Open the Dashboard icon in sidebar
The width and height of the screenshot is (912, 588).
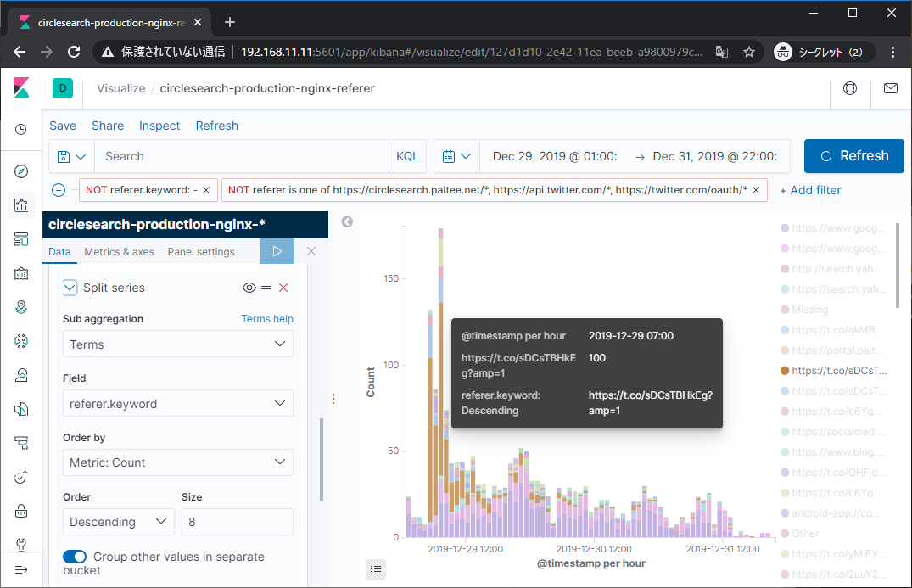(21, 239)
